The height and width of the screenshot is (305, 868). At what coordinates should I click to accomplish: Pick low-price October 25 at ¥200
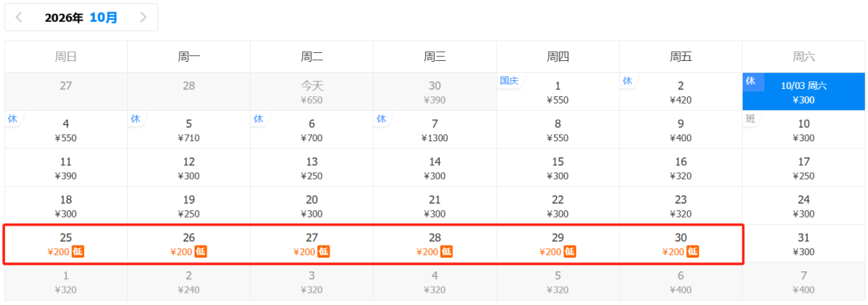(66, 244)
